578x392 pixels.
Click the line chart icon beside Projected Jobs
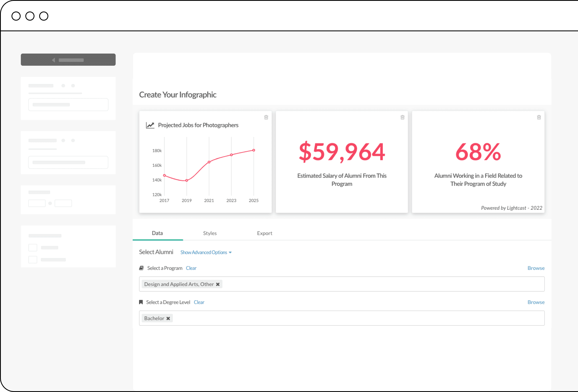(x=150, y=125)
